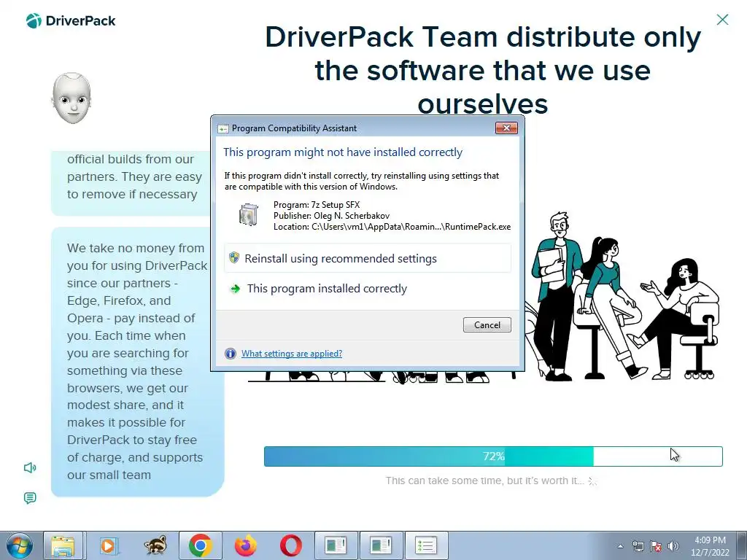Click the Publisher: Oleg N. Scherbakov text
This screenshot has width=747, height=560.
pos(331,216)
